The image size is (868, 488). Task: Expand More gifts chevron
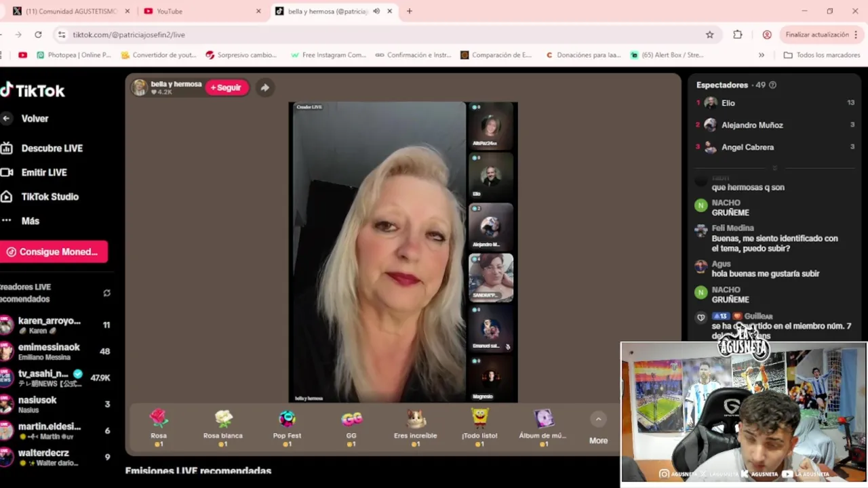tap(598, 420)
